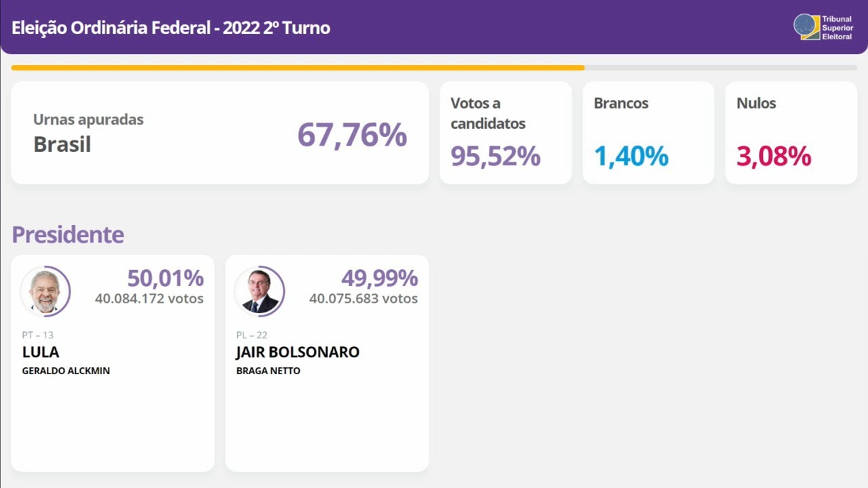Click Lula's candidate photo

coord(45,292)
